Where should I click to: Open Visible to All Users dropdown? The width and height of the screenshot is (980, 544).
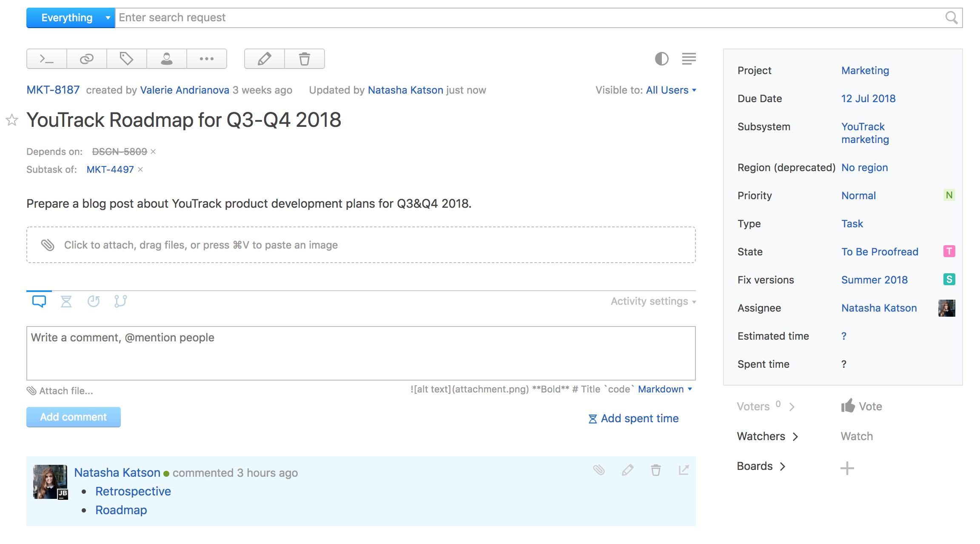click(x=671, y=90)
